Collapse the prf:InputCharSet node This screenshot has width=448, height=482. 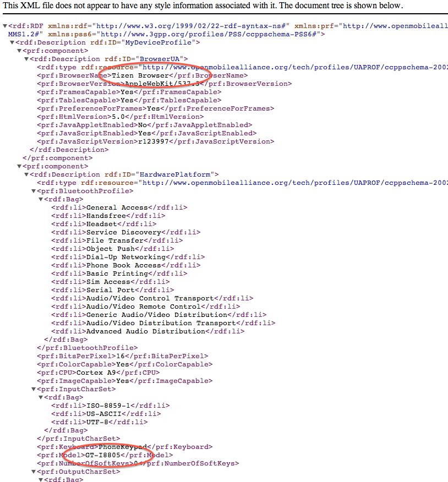point(34,389)
